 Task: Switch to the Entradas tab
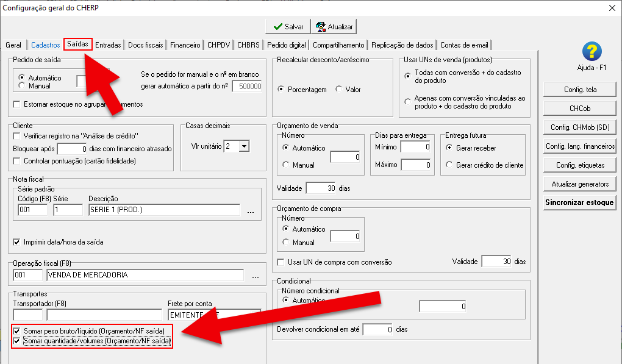point(108,45)
